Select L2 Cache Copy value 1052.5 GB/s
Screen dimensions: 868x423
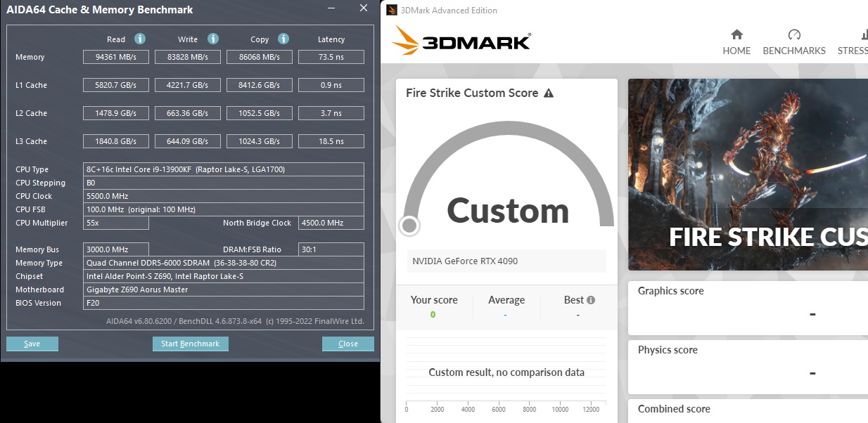(x=260, y=113)
